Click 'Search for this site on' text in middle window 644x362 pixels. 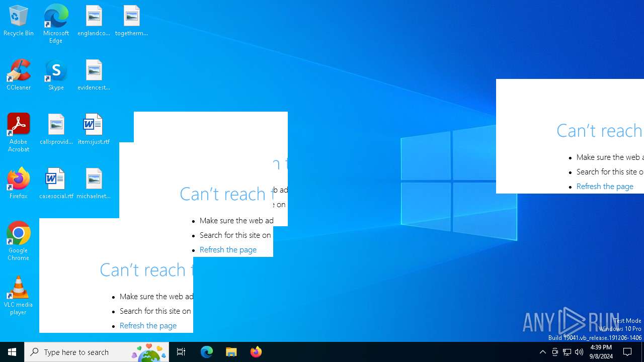pyautogui.click(x=235, y=235)
